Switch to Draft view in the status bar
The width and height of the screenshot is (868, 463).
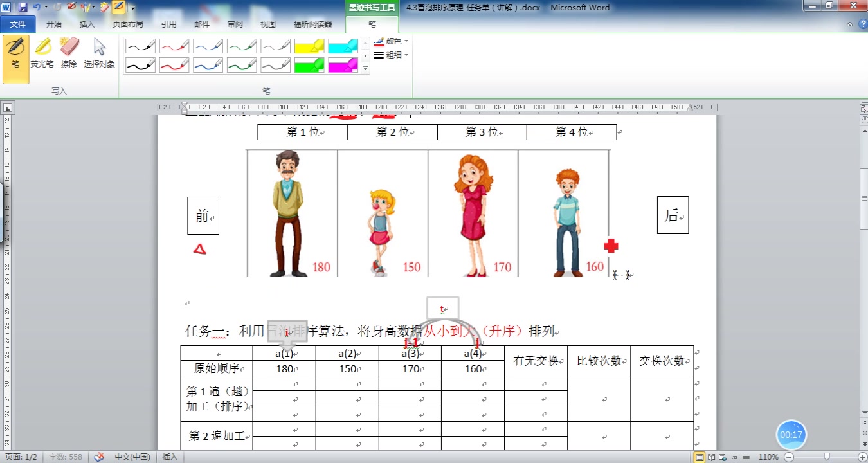(x=745, y=457)
